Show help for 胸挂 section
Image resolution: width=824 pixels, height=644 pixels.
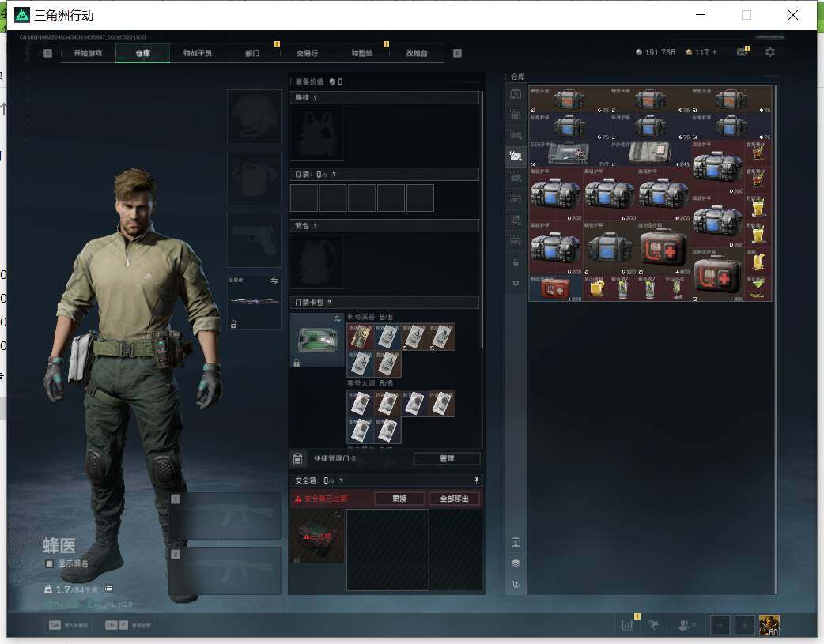(315, 98)
